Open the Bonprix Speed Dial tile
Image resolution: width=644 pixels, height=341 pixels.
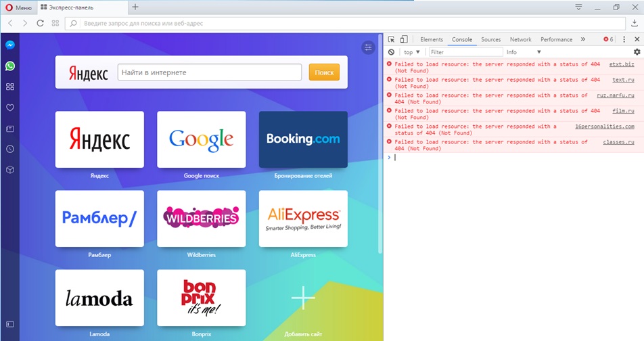pyautogui.click(x=202, y=298)
